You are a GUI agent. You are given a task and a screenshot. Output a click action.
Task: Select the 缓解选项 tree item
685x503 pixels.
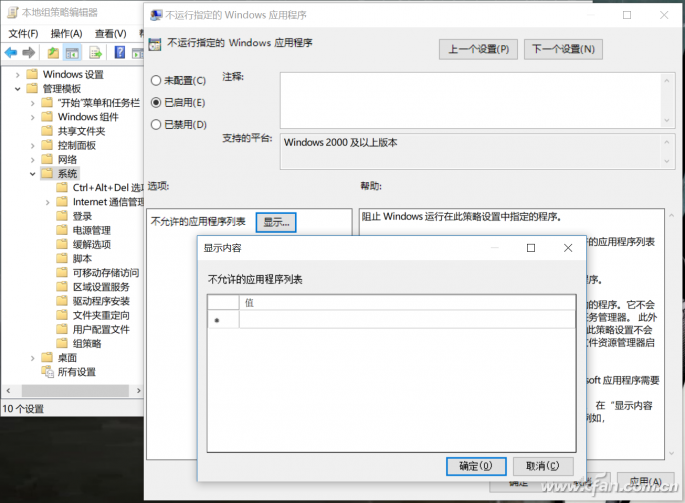[91, 244]
